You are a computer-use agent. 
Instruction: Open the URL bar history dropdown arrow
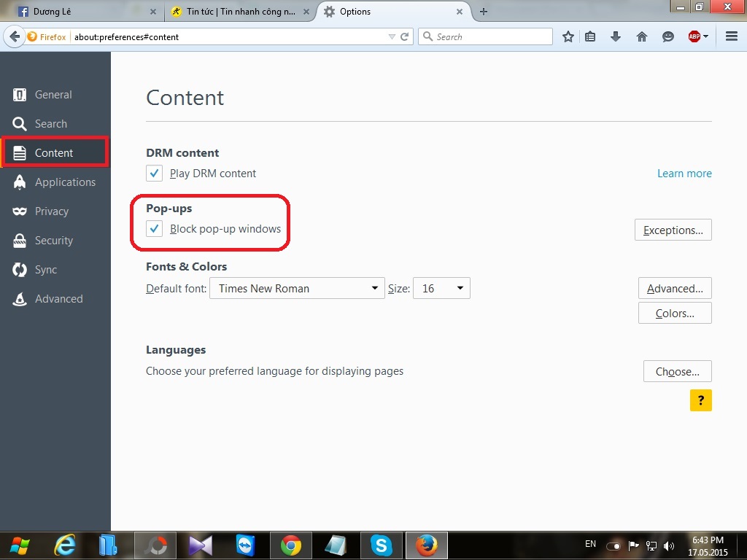392,36
